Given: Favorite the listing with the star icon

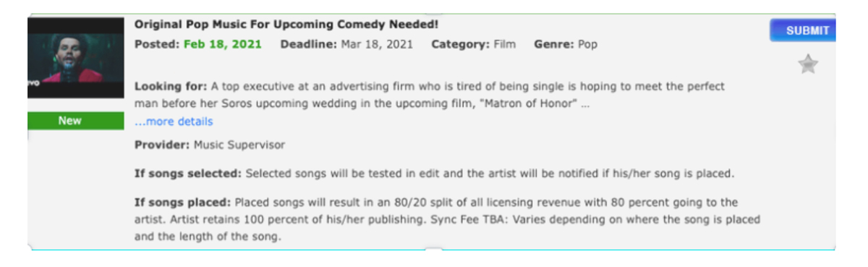Looking at the screenshot, I should click(x=808, y=64).
